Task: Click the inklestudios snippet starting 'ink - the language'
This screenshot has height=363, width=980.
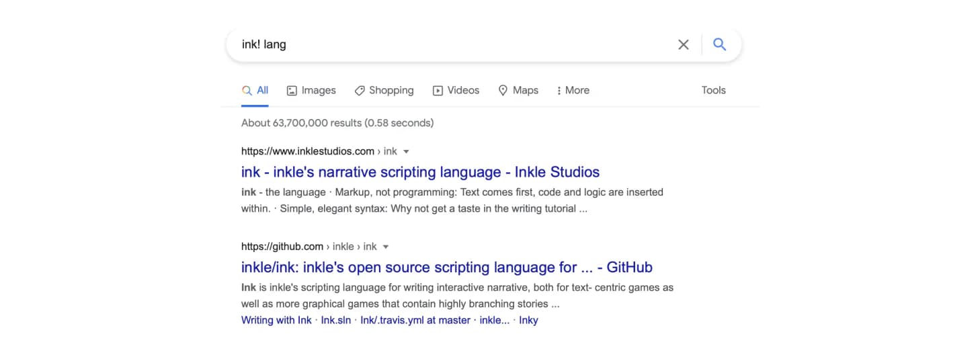Action: tap(452, 200)
